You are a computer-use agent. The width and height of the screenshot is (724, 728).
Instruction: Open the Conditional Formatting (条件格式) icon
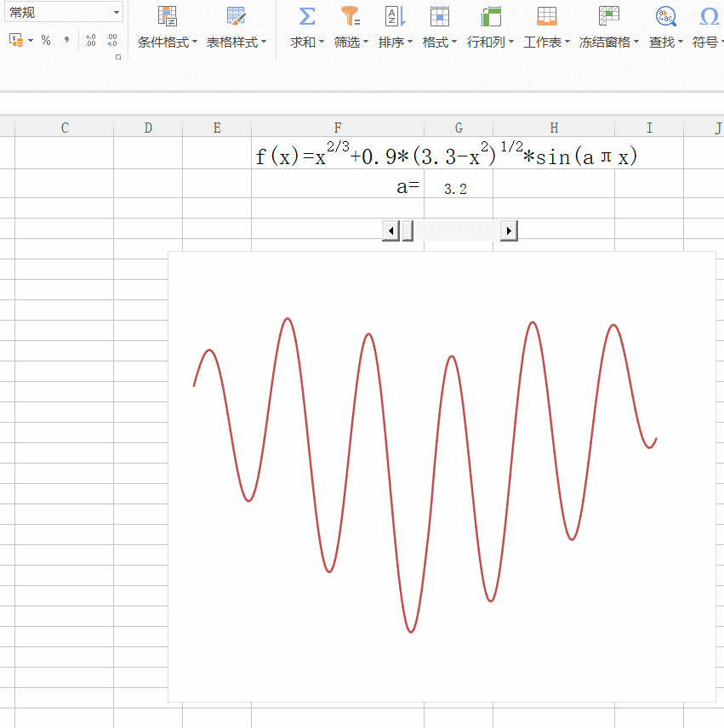[168, 17]
